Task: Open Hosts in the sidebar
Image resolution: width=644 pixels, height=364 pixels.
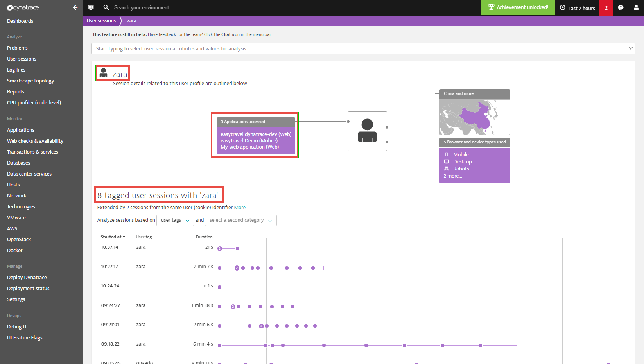Action: (13, 185)
